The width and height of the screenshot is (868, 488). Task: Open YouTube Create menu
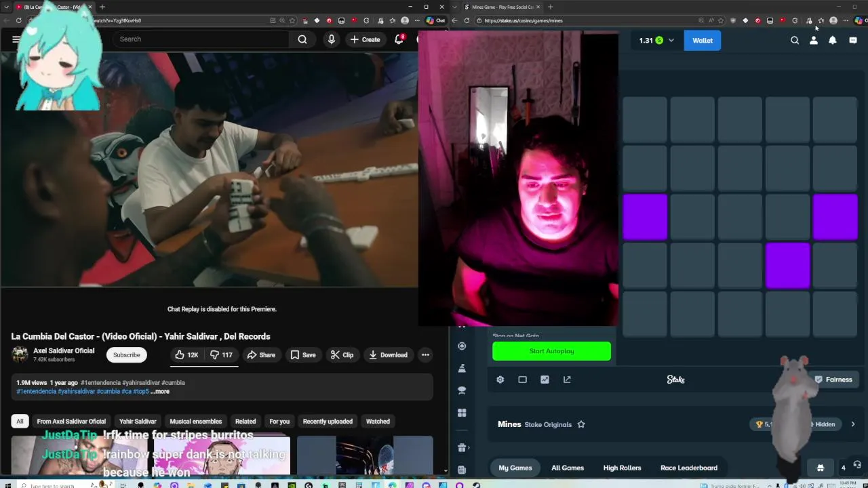(365, 39)
